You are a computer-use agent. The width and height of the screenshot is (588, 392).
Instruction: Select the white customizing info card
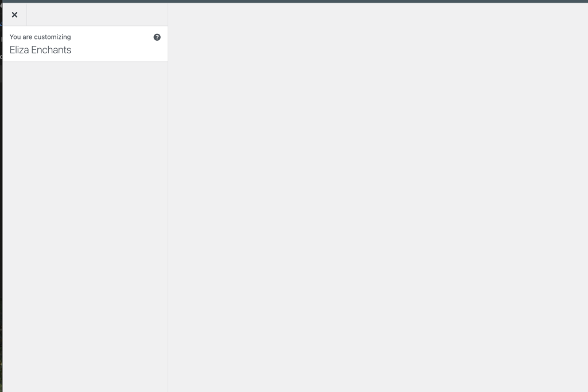[85, 44]
